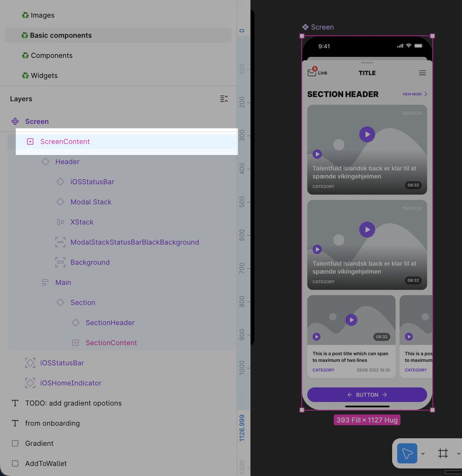
Task: Click the SectionContent slot icon
Action: [x=75, y=343]
